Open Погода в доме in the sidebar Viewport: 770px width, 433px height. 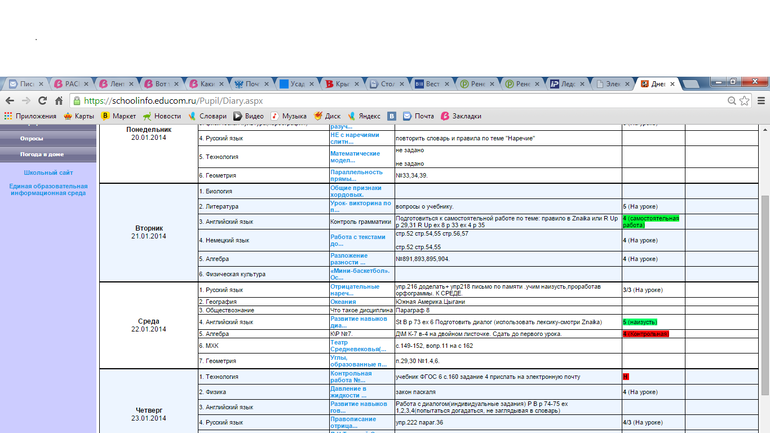(x=48, y=154)
